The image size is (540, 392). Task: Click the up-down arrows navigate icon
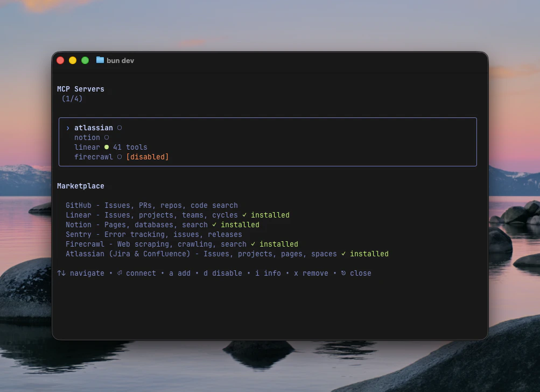(x=61, y=273)
